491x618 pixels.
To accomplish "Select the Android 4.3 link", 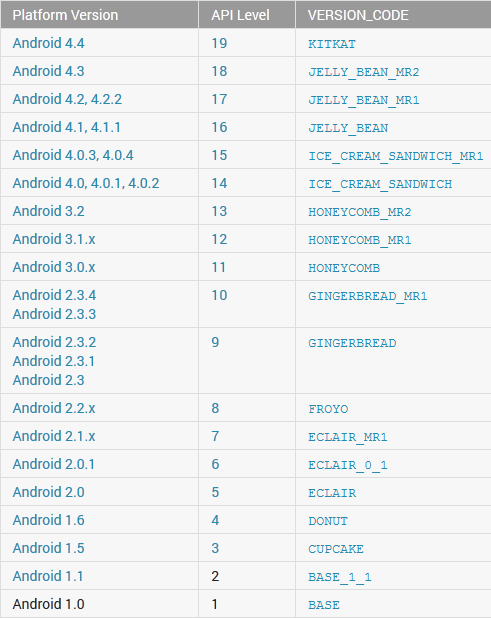I will [x=48, y=71].
